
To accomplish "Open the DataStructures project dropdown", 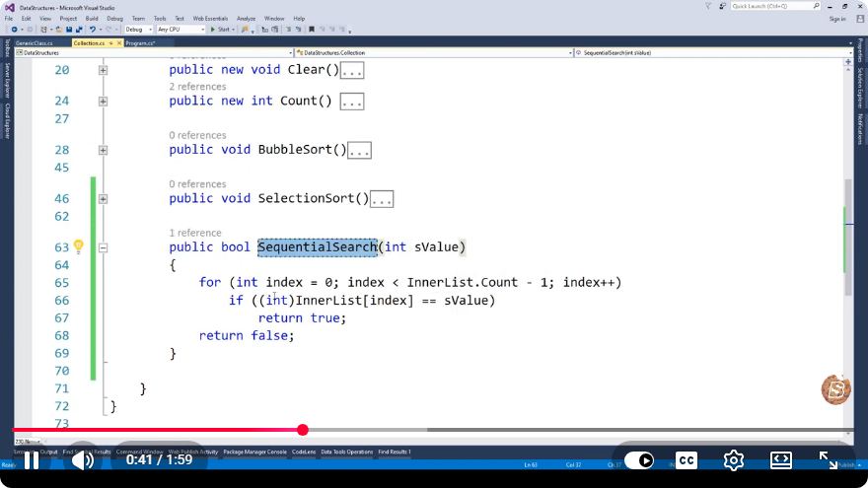I will [x=154, y=52].
